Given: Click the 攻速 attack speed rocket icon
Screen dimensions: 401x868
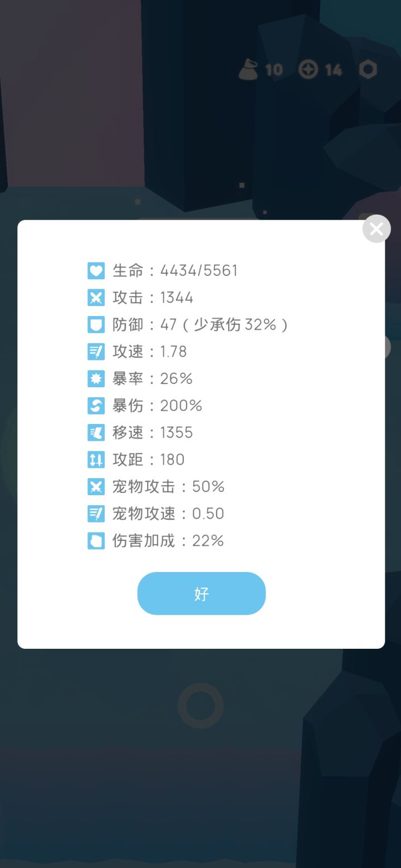Looking at the screenshot, I should click(x=96, y=352).
